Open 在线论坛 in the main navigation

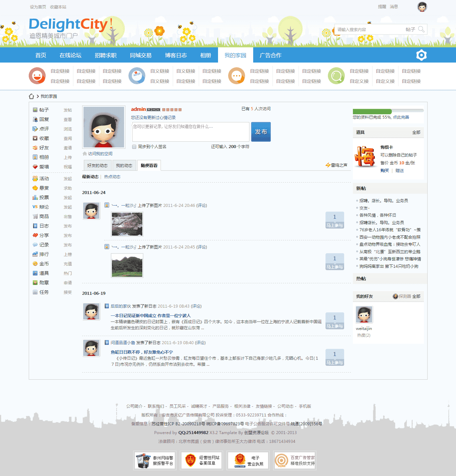point(70,55)
